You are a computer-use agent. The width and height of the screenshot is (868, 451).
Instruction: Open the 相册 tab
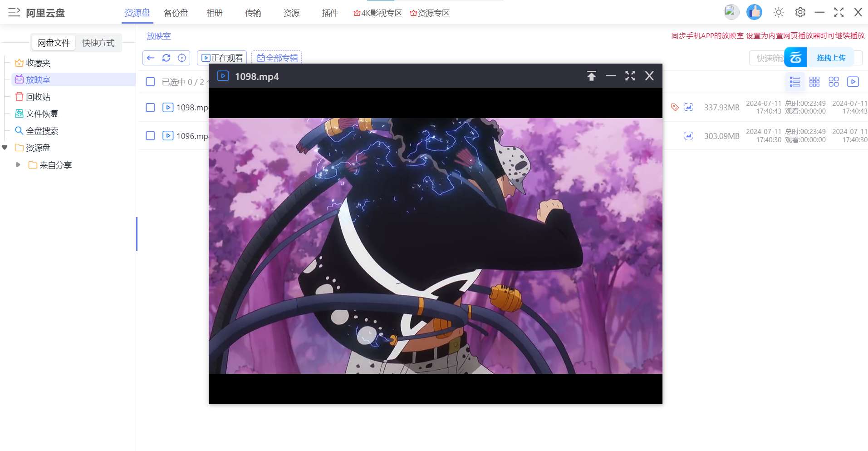pyautogui.click(x=214, y=13)
